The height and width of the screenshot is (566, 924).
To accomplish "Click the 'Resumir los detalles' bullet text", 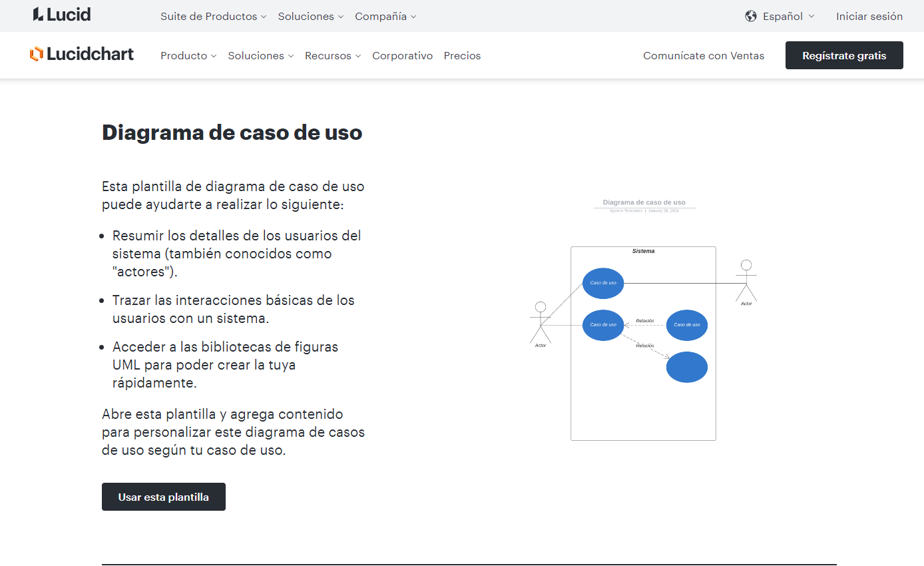I will click(237, 254).
